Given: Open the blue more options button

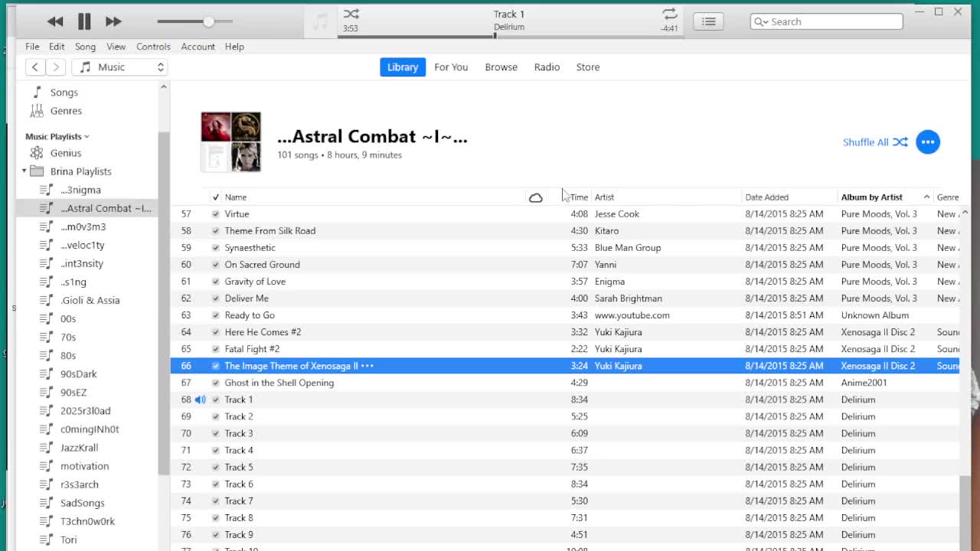Looking at the screenshot, I should pyautogui.click(x=928, y=142).
